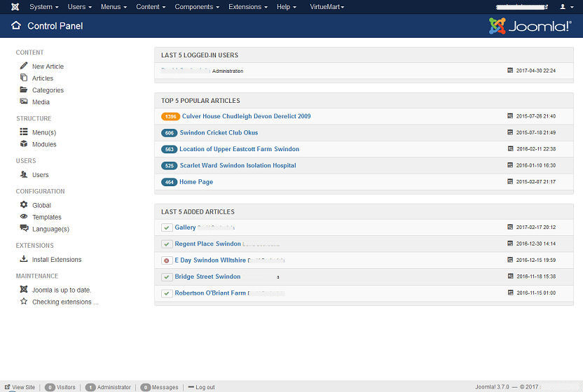Open Language(s) in the sidebar
The image size is (583, 392).
point(50,229)
